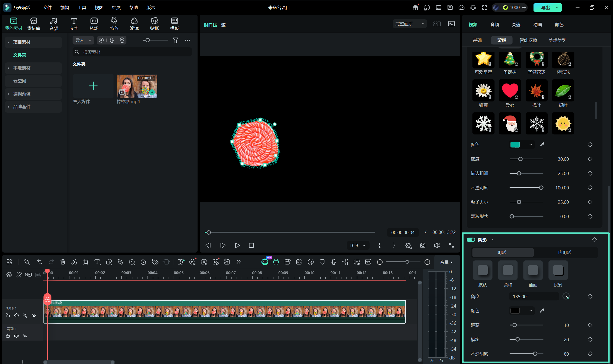Toggle the 阴影 shadow switch off
Viewport: 613px width, 364px height.
(x=471, y=240)
